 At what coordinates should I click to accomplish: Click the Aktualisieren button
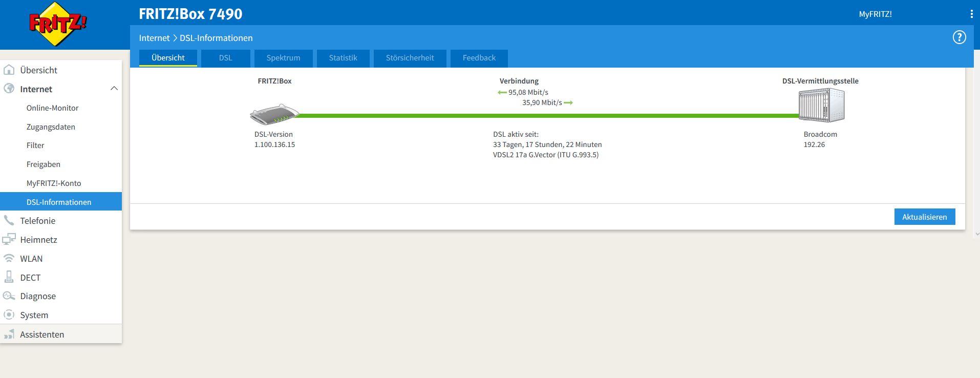pos(925,217)
